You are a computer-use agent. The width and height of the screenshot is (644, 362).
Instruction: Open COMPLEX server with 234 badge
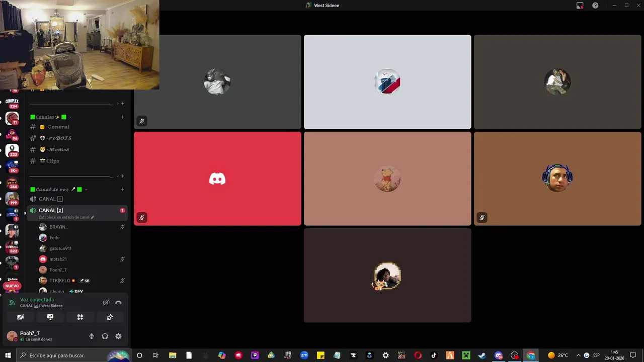pos(12,103)
